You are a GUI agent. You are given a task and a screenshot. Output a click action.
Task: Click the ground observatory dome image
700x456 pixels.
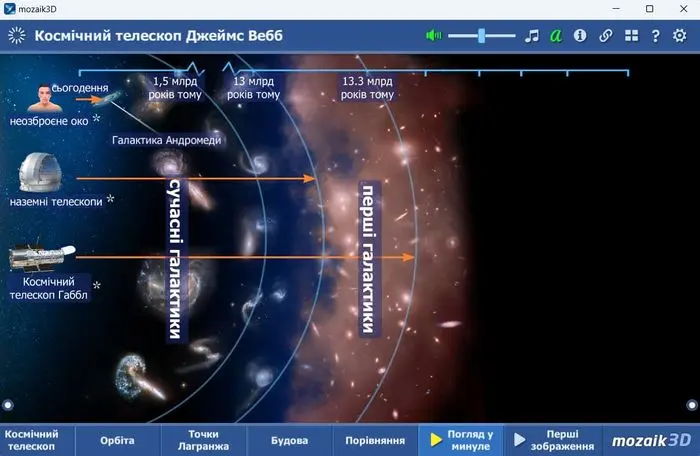click(x=39, y=172)
